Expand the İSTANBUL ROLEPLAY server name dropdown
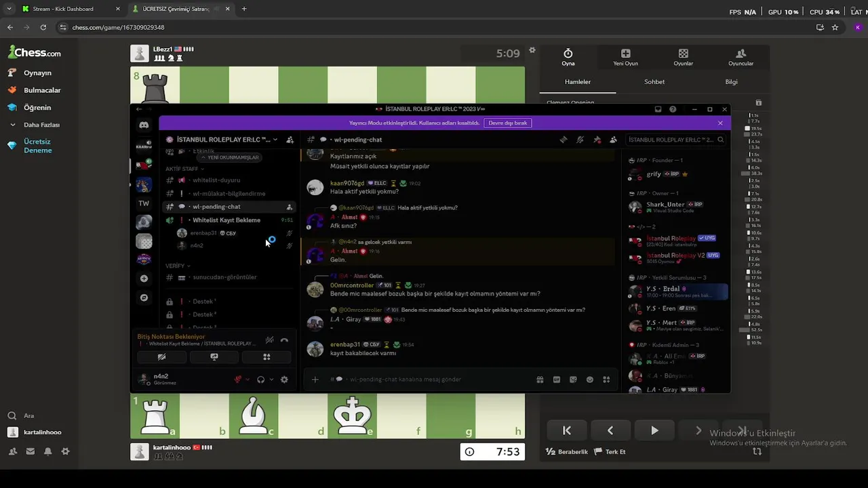868x488 pixels. 275,140
